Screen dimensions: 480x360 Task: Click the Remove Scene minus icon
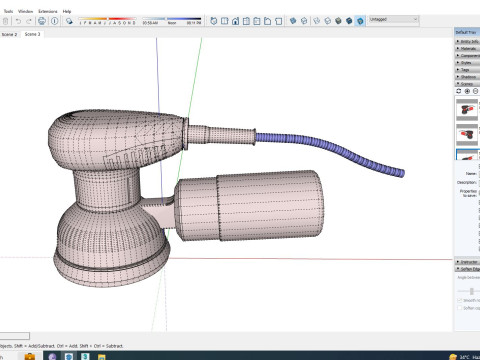(476, 91)
